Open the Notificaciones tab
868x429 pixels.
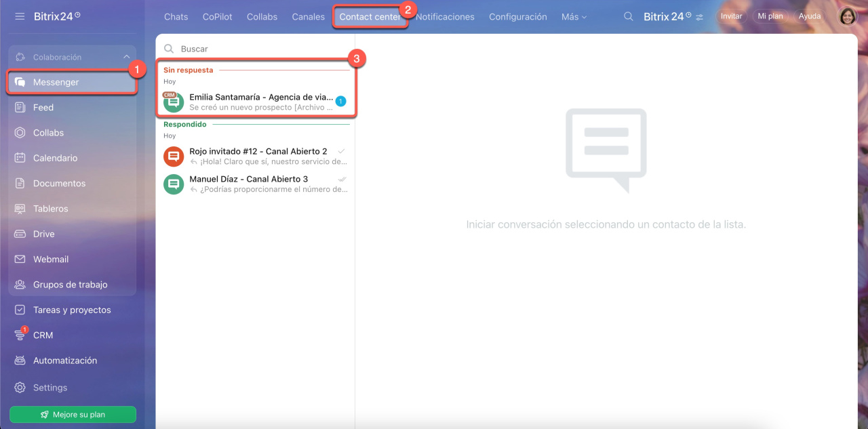[x=445, y=16]
